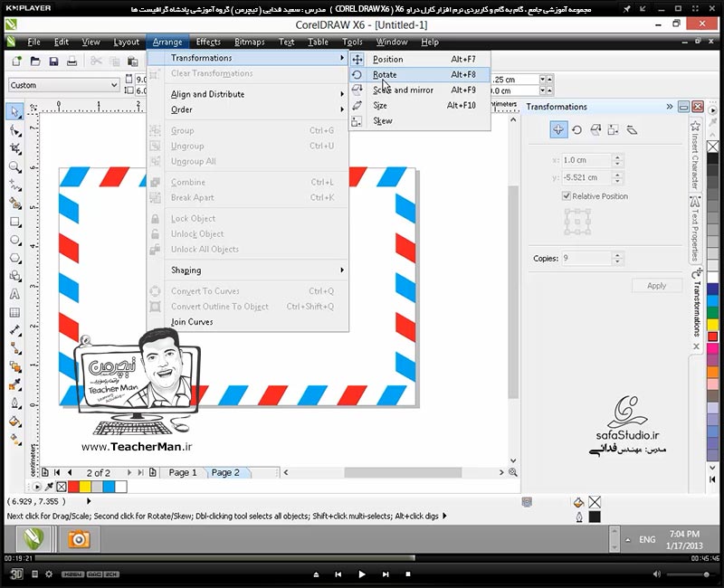724x588 pixels.
Task: Switch docker to Size transformation icon
Action: click(x=614, y=130)
